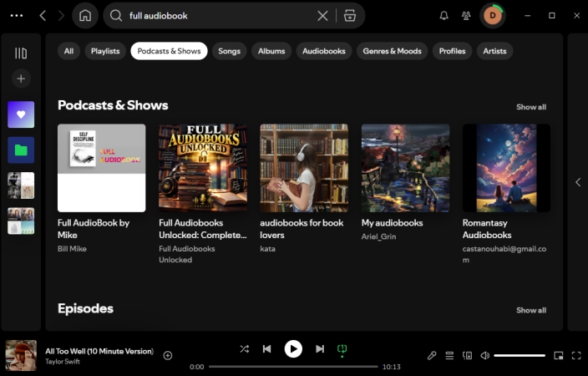Go back to the previous page
The image size is (588, 376).
(x=43, y=15)
